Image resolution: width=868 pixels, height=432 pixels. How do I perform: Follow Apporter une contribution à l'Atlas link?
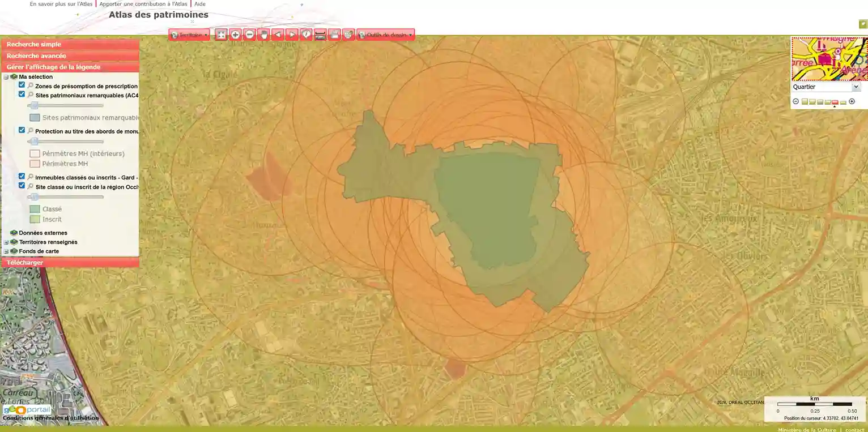[x=143, y=4]
